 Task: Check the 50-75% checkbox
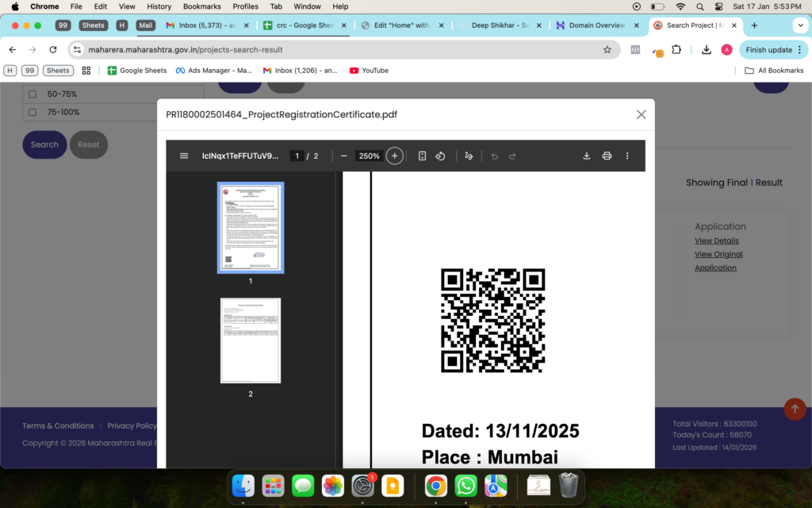point(33,94)
